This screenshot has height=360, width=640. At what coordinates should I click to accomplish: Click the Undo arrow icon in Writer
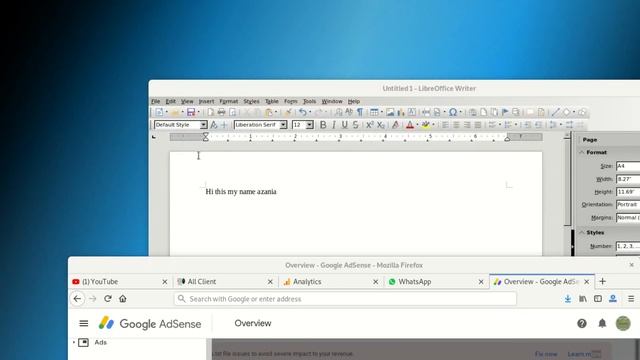(x=302, y=112)
